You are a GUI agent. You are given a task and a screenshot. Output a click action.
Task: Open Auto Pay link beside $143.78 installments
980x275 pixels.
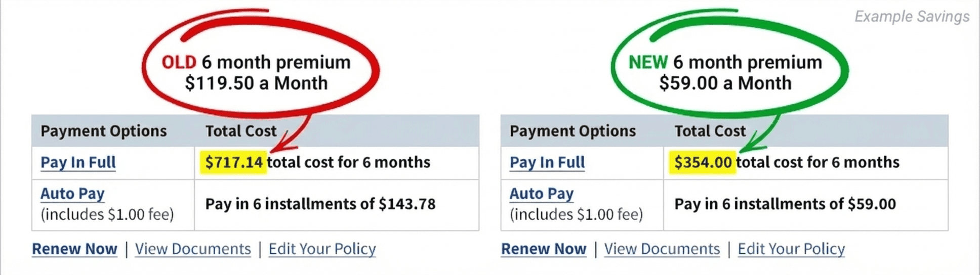click(72, 194)
